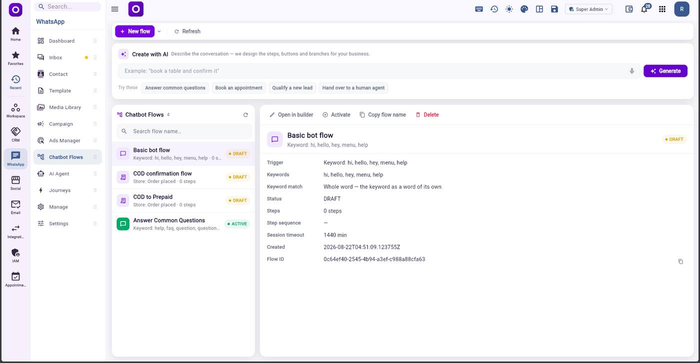Click Delete for the flow
Image resolution: width=700 pixels, height=363 pixels.
click(x=427, y=115)
